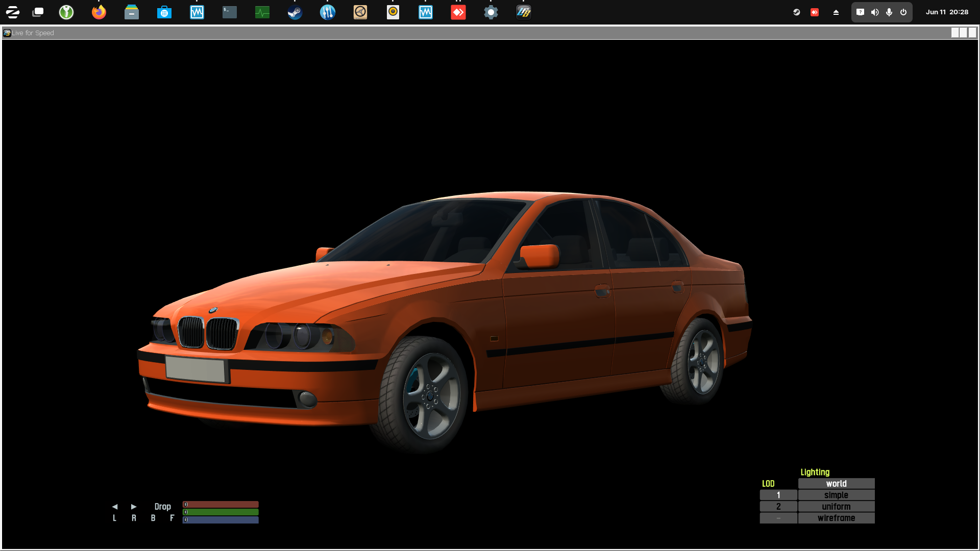Click the Drop button
Image resolution: width=980 pixels, height=551 pixels.
[162, 507]
